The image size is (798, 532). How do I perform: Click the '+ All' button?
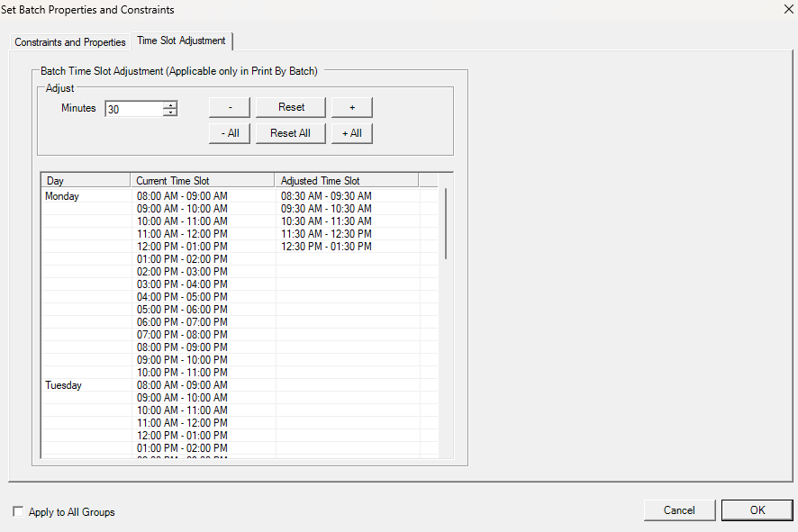point(351,133)
